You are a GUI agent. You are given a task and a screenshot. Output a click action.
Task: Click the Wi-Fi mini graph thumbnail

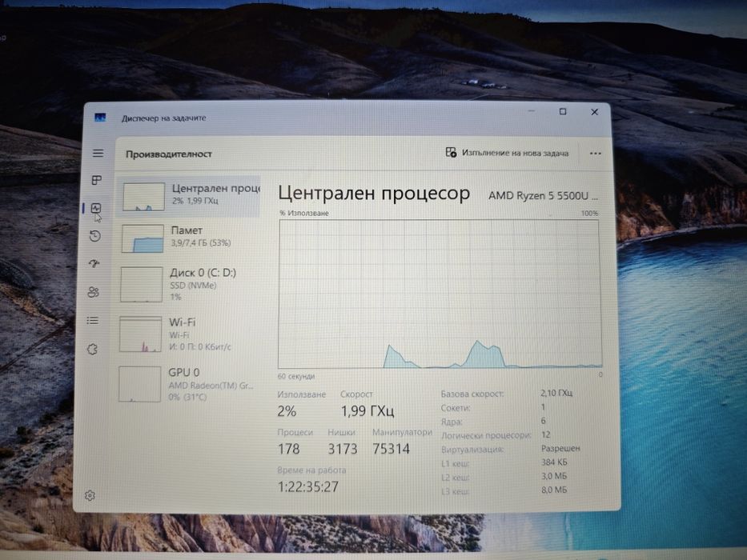(x=141, y=334)
